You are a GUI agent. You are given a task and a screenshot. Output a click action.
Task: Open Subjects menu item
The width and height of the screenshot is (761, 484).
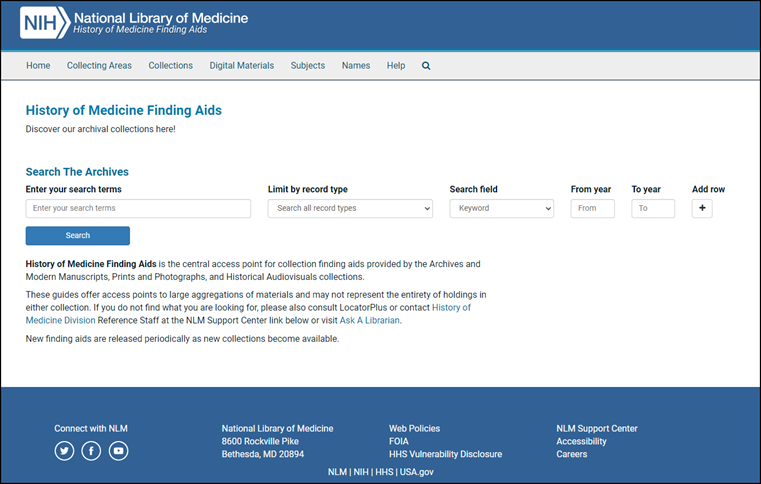click(x=308, y=66)
